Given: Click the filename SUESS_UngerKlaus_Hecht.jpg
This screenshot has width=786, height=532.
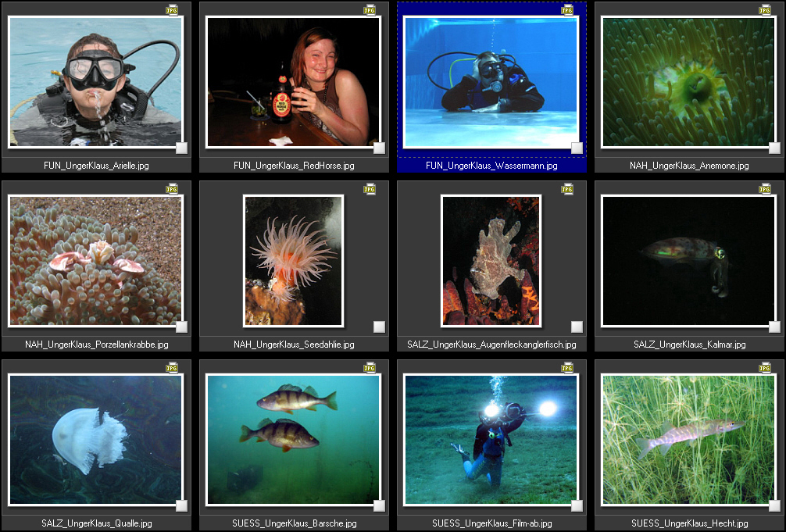Looking at the screenshot, I should [x=690, y=523].
